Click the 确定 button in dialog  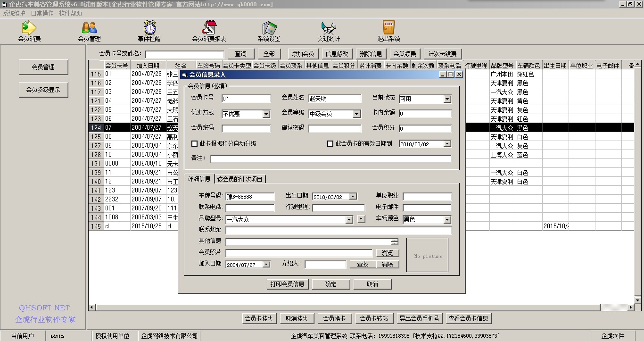tap(331, 284)
